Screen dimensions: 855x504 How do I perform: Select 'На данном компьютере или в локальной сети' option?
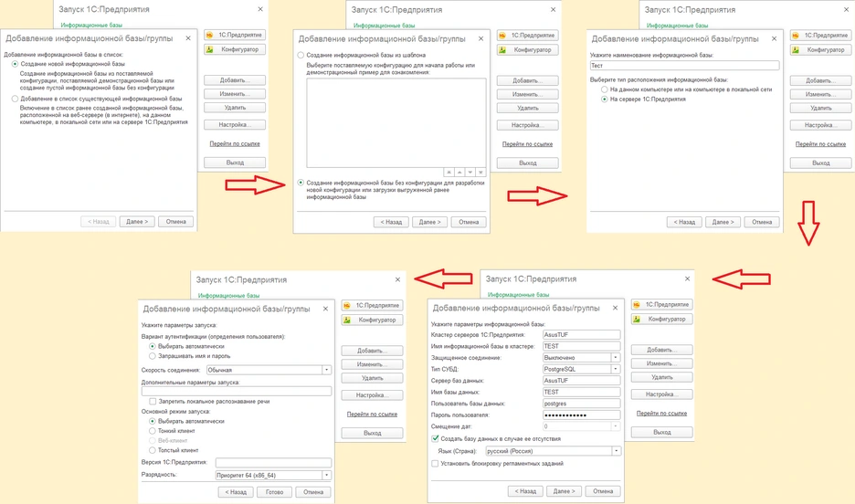pos(604,90)
